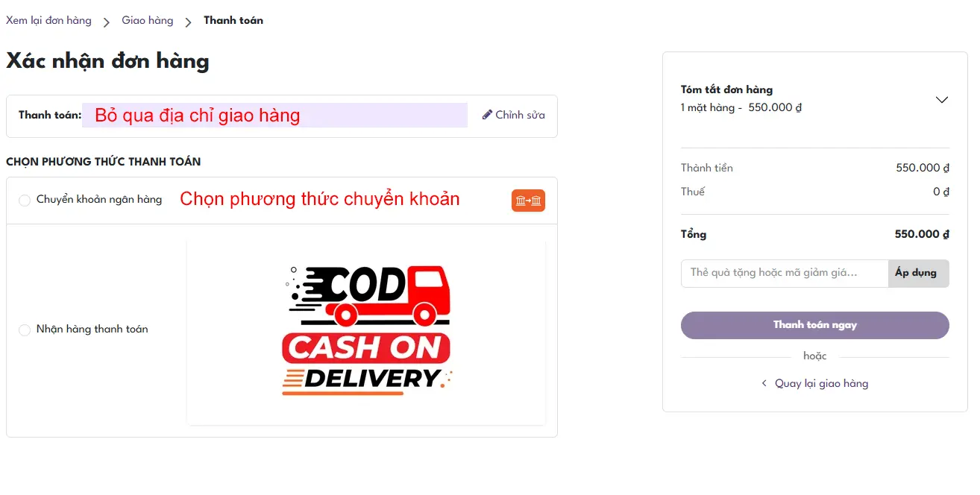980x495 pixels.
Task: Click the Thanh toán ngay button
Action: point(814,325)
